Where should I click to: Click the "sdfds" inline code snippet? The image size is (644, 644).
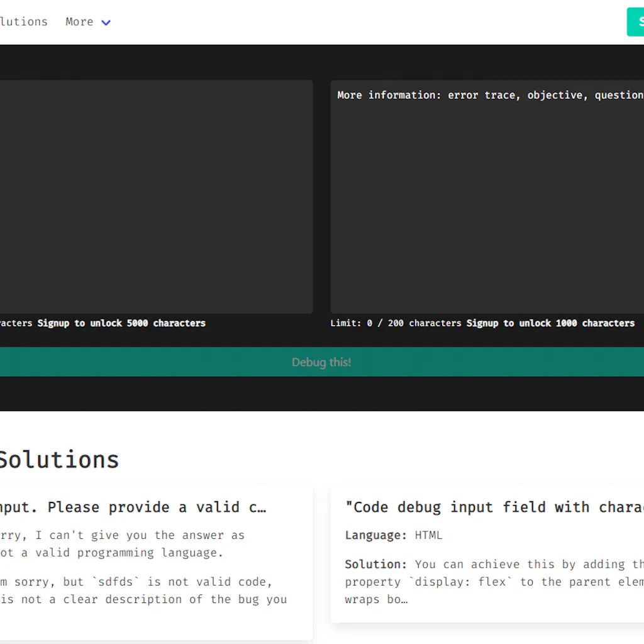116,582
